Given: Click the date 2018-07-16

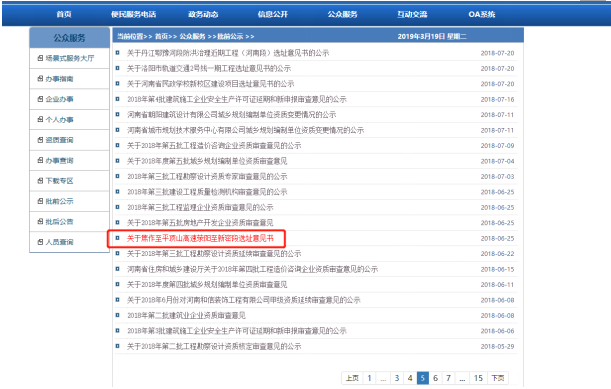Looking at the screenshot, I should tap(497, 99).
